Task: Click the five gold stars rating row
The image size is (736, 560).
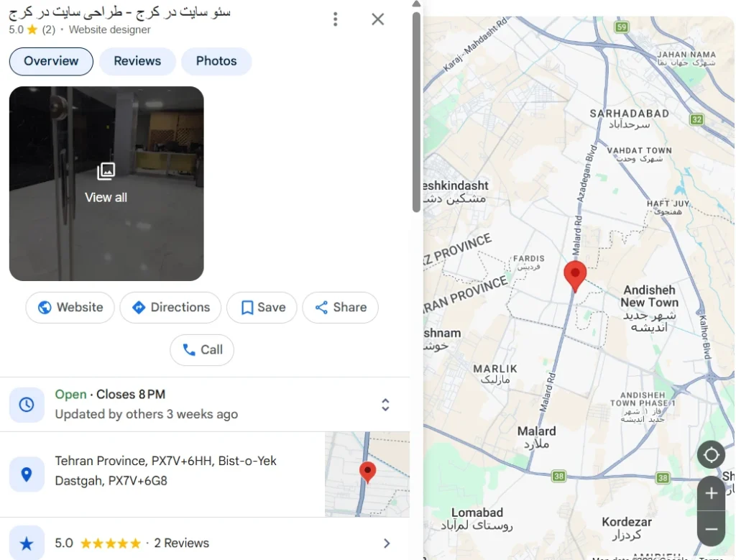Action: point(110,543)
